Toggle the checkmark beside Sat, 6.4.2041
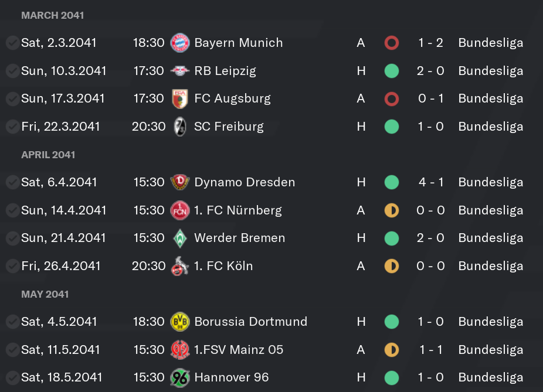 (x=12, y=182)
